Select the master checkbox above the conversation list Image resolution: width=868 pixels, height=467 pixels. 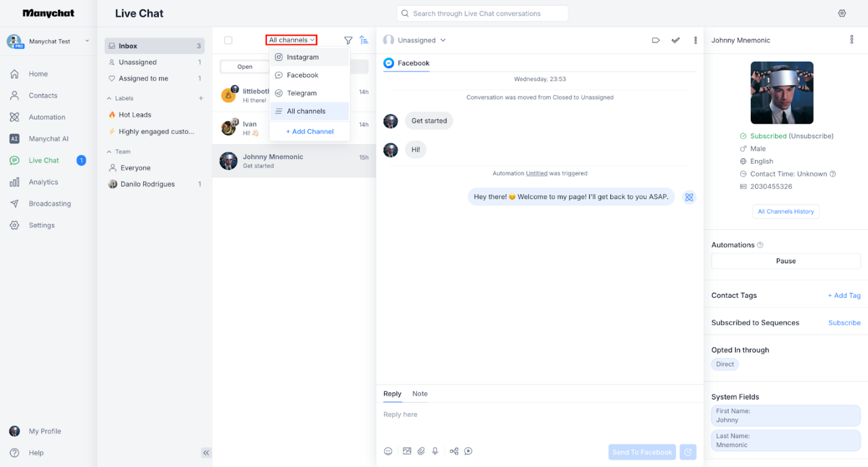228,40
